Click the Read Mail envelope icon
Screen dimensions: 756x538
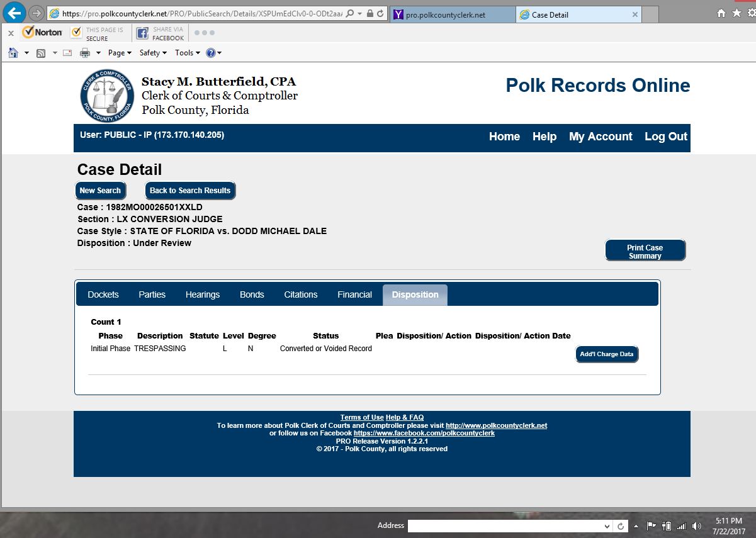pos(67,53)
